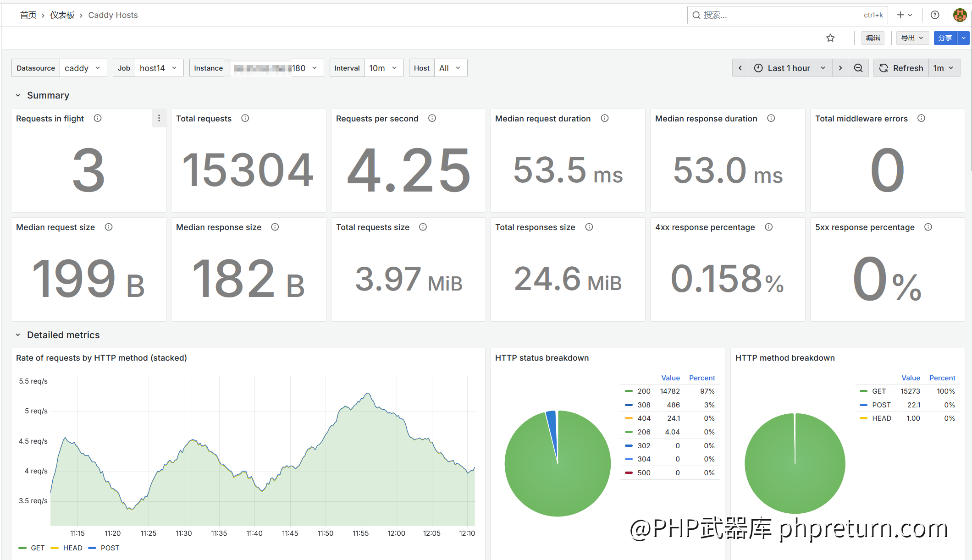972x560 pixels.
Task: Open the help question mark icon
Action: 935,15
